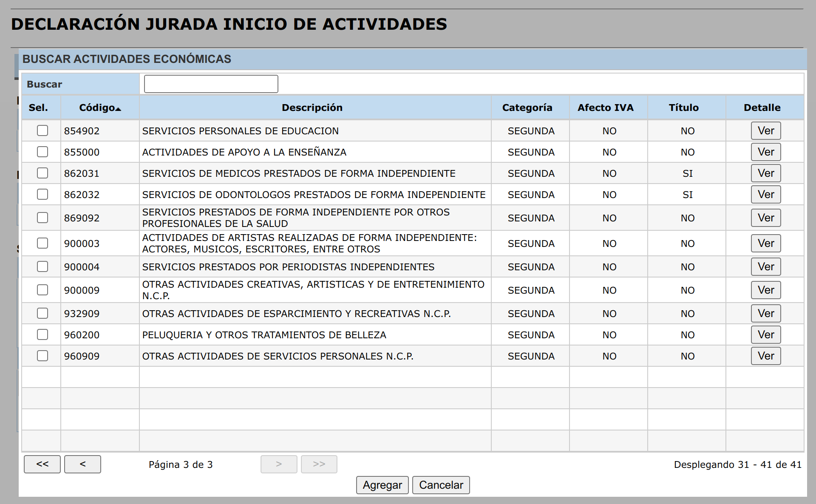The image size is (816, 504).
Task: Check the periodistas independientes row 900004
Action: [x=42, y=266]
